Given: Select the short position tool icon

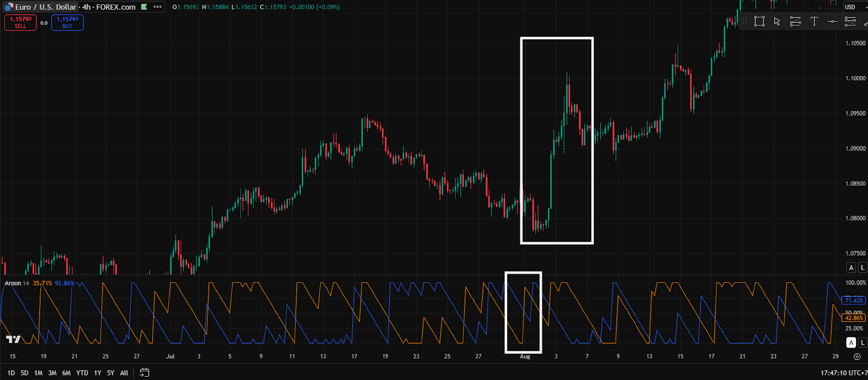Looking at the screenshot, I should point(850,21).
